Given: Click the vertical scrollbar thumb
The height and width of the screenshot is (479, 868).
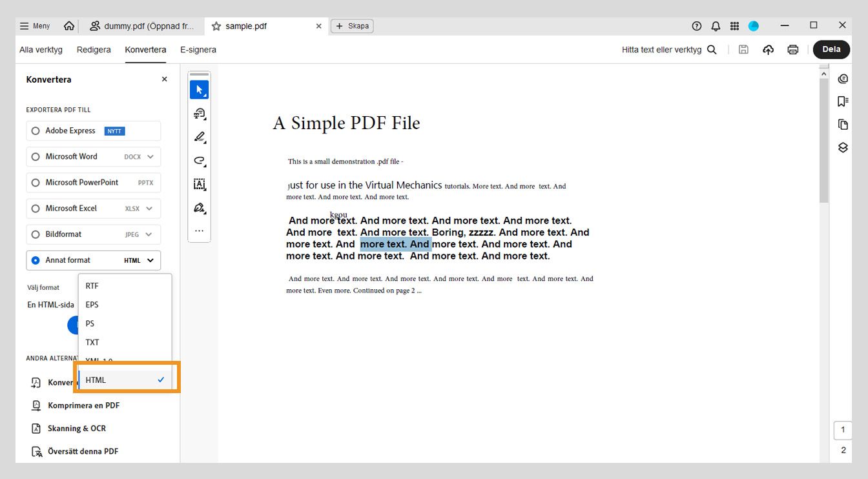Looking at the screenshot, I should tap(823, 141).
